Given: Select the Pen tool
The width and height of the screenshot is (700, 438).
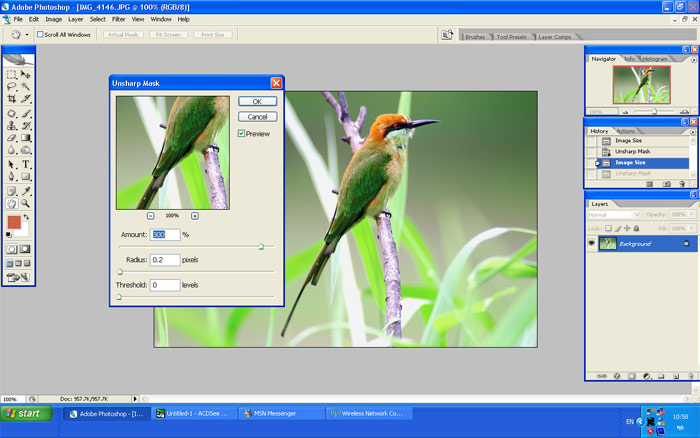Looking at the screenshot, I should pyautogui.click(x=12, y=177).
